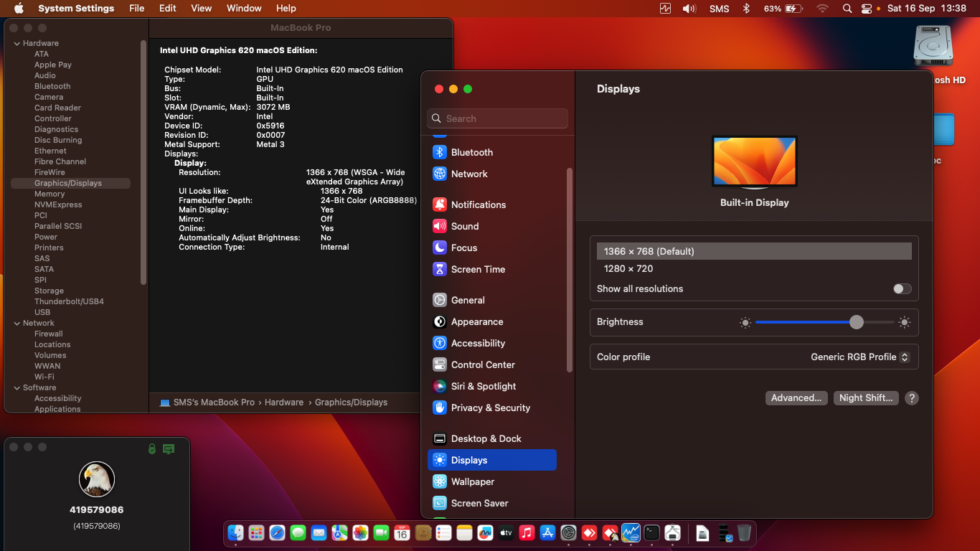Open Control Center from the menu bar

point(867,9)
